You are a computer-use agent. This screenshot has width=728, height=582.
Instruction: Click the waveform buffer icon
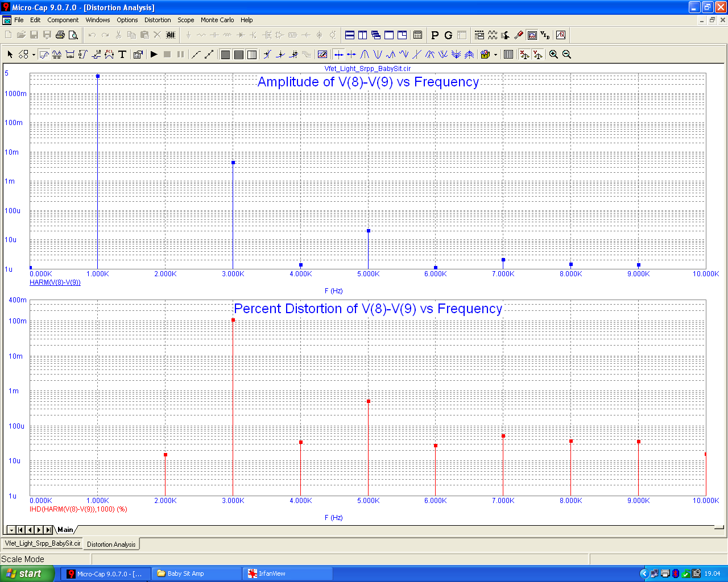click(x=493, y=35)
